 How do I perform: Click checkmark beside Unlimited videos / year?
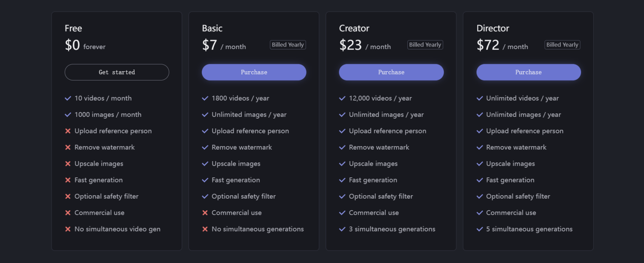pos(480,98)
